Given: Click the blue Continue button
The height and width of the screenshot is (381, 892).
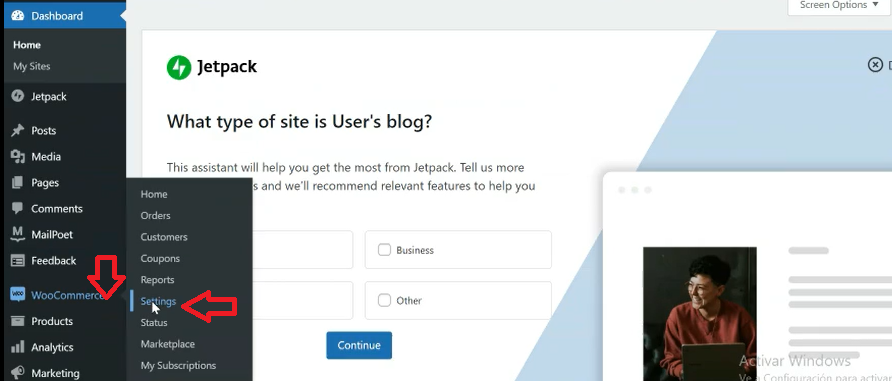Looking at the screenshot, I should click(359, 345).
